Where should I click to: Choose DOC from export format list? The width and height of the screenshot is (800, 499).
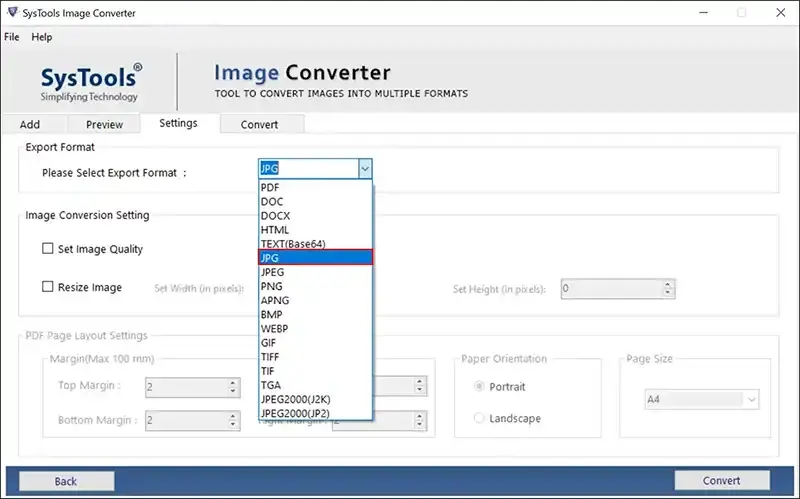pos(315,202)
